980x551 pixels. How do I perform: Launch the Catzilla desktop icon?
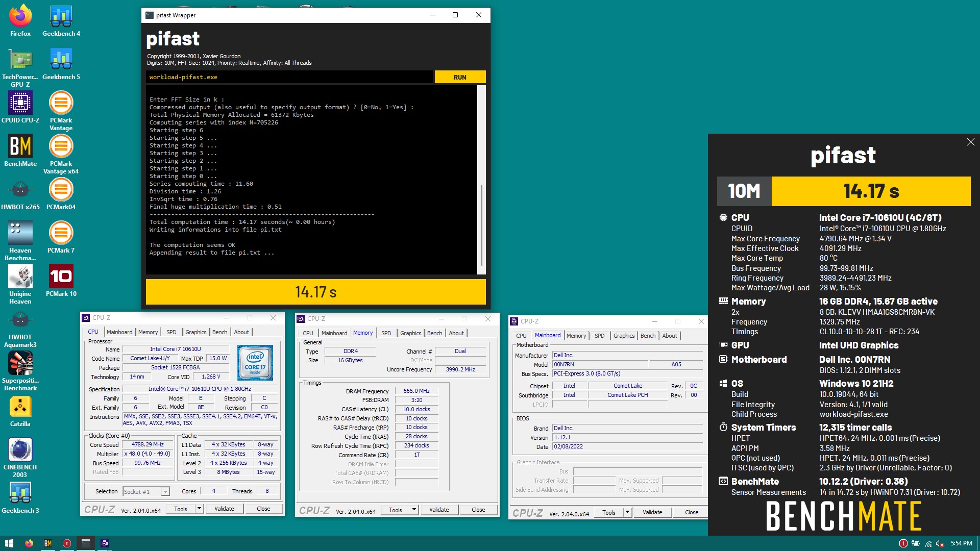tap(20, 411)
